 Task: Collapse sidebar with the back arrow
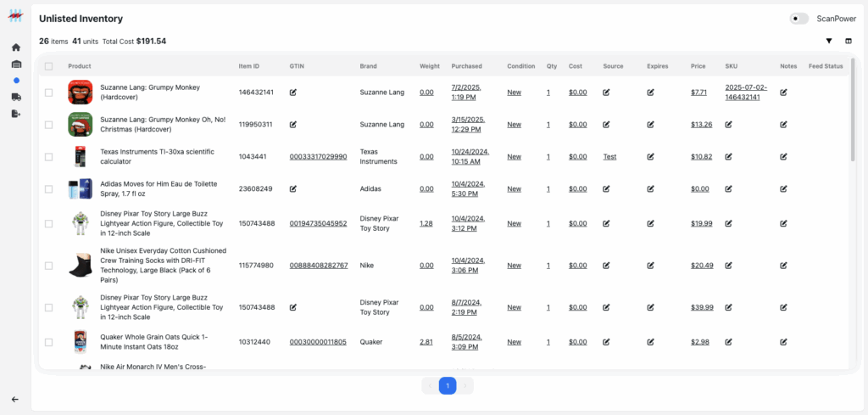coord(15,399)
